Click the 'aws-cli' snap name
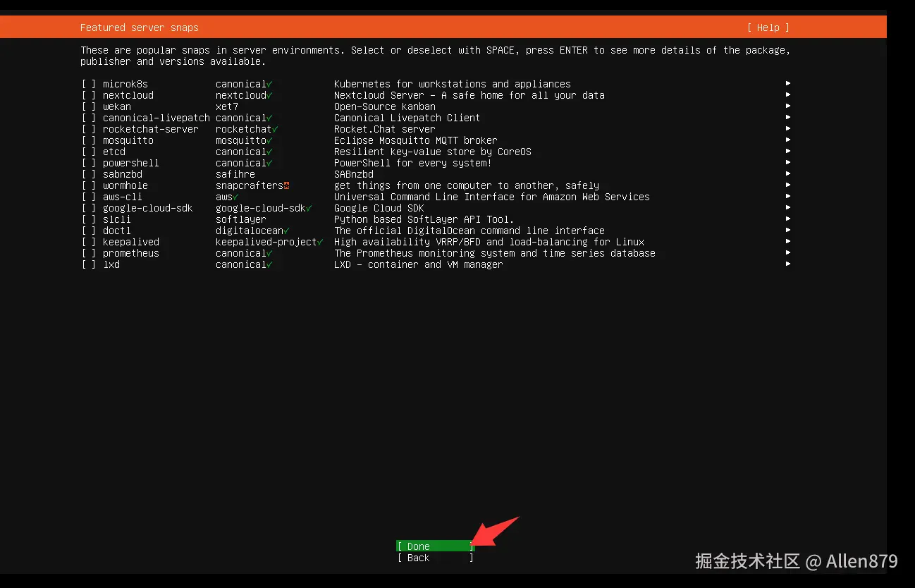The image size is (915, 588). (x=123, y=197)
